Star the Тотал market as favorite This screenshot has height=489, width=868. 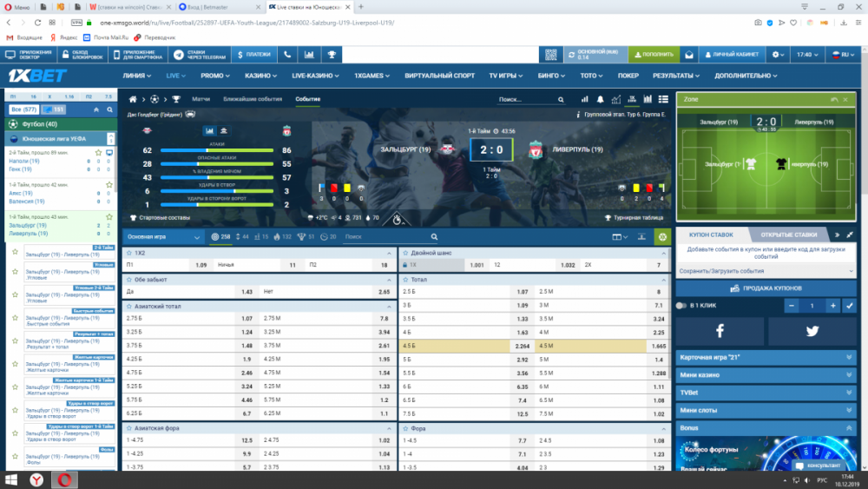click(x=405, y=280)
